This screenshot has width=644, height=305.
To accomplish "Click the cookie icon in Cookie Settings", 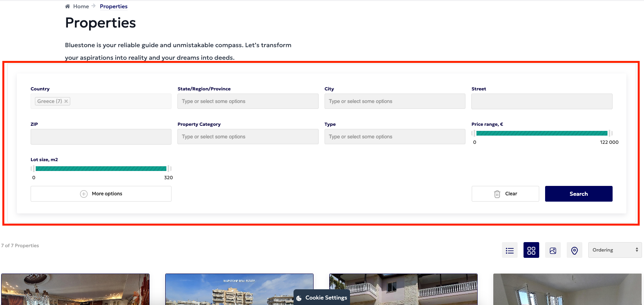I will (299, 298).
